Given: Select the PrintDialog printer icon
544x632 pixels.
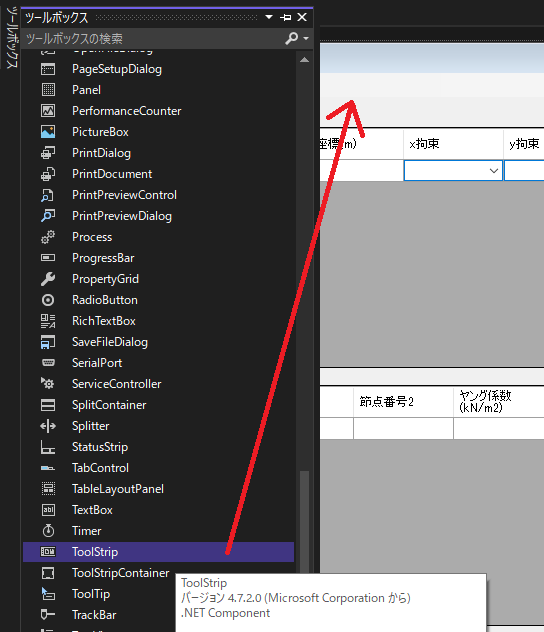Looking at the screenshot, I should point(48,153).
